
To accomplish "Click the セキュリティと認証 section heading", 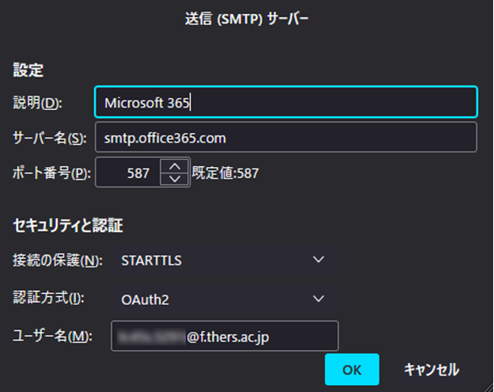I will [x=68, y=226].
